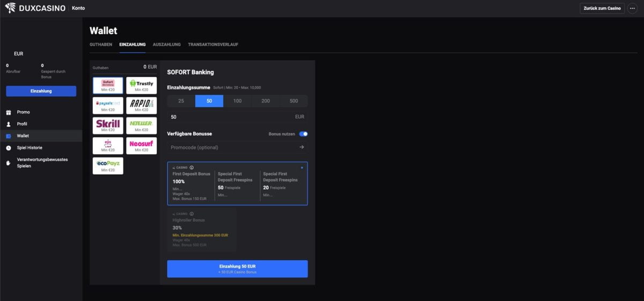Select the Rapid payment method
The height and width of the screenshot is (301, 644).
pyautogui.click(x=141, y=105)
